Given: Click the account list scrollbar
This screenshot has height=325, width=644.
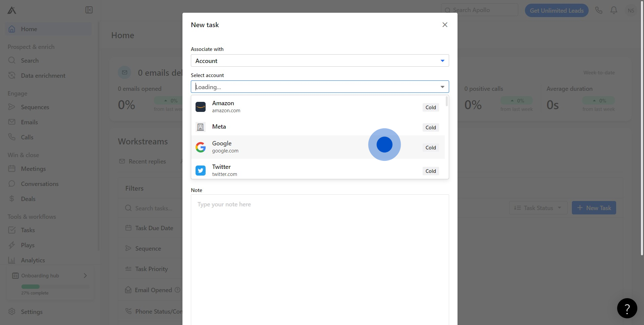Looking at the screenshot, I should [x=447, y=101].
